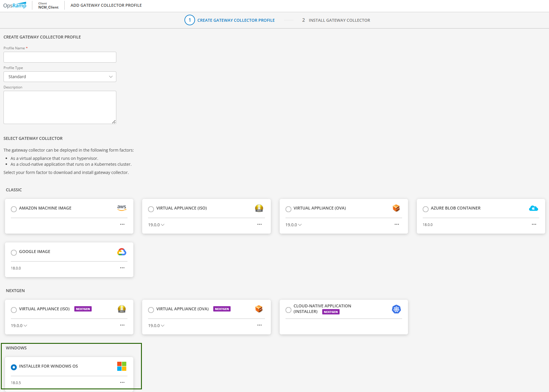Open more options on Amazon Machine Image card

(x=122, y=225)
